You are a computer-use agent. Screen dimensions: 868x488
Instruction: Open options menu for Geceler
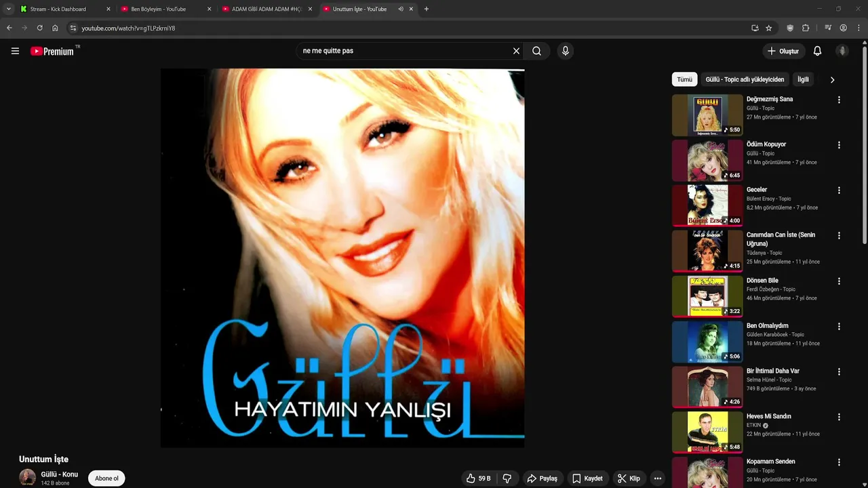(839, 190)
